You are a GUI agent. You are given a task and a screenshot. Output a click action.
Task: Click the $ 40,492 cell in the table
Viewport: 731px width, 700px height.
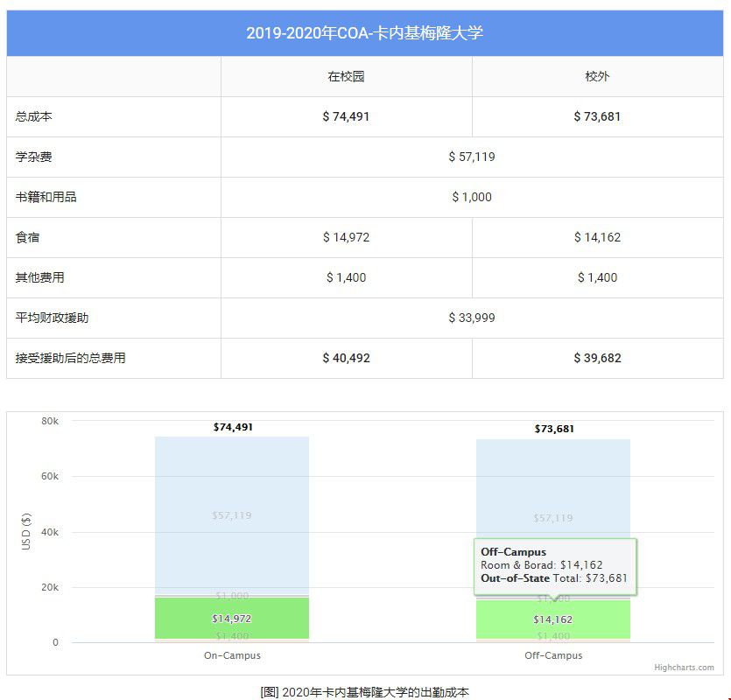(346, 358)
